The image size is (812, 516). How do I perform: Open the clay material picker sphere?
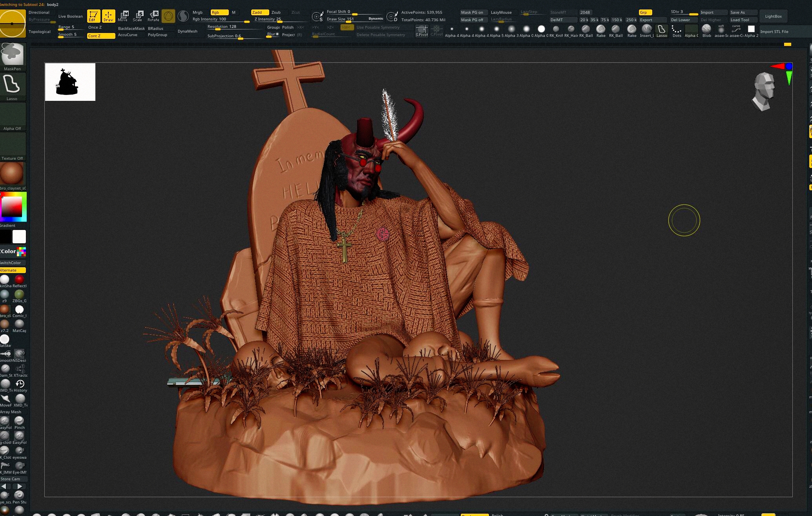tap(12, 176)
